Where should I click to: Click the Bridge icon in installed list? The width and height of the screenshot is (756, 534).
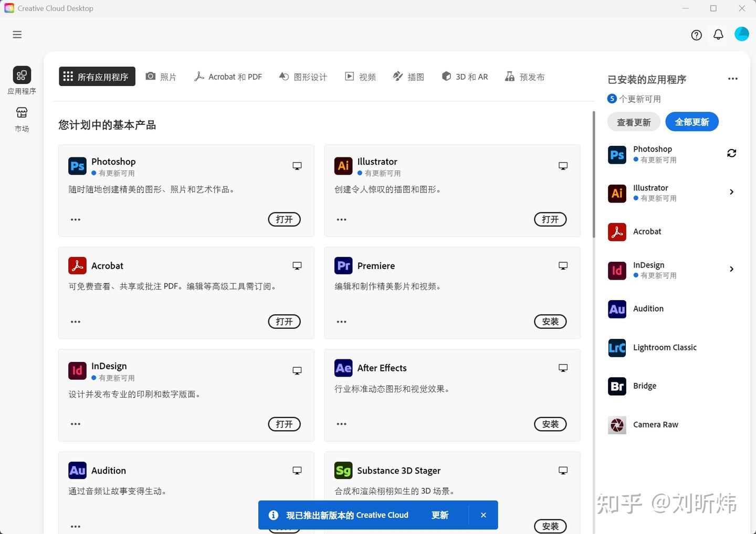(x=617, y=386)
